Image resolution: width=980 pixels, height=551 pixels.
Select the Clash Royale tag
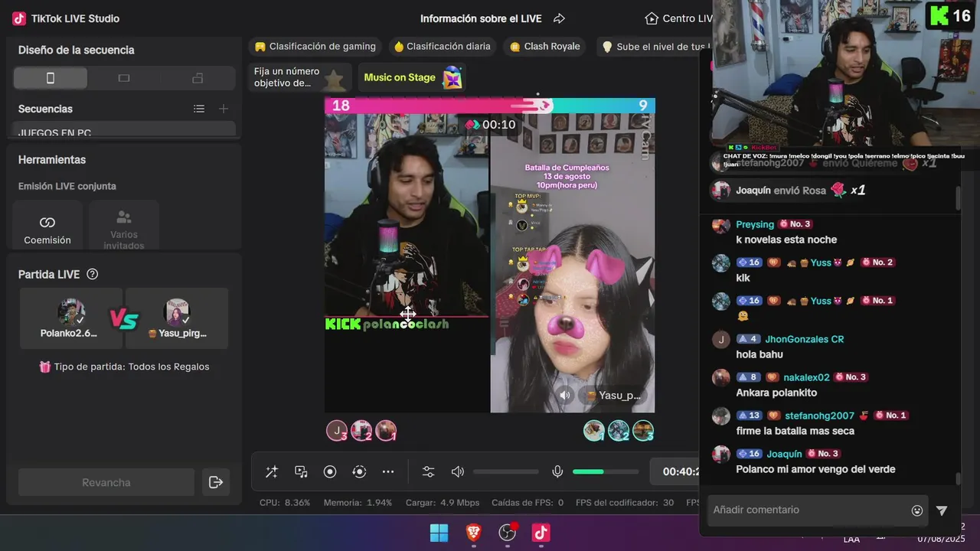point(544,47)
